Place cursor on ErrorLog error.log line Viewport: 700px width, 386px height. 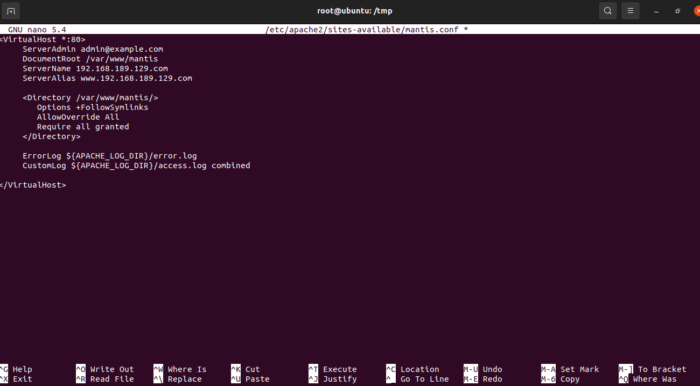tap(110, 156)
